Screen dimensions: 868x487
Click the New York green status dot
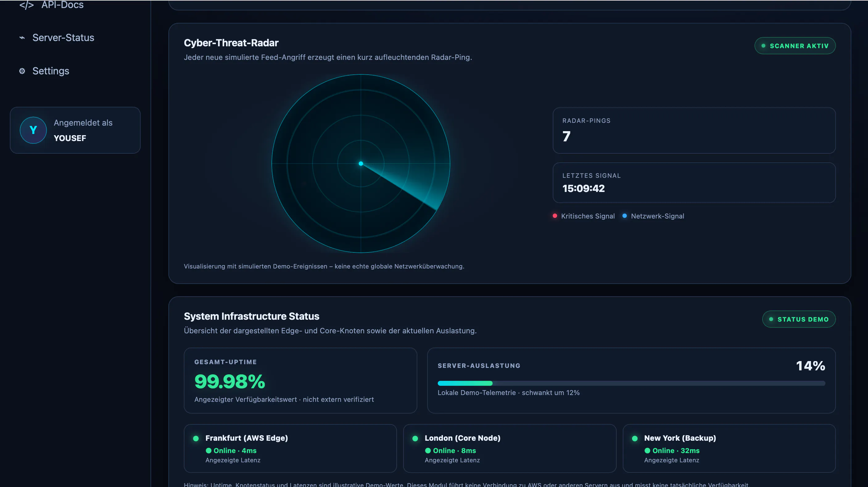pos(635,439)
